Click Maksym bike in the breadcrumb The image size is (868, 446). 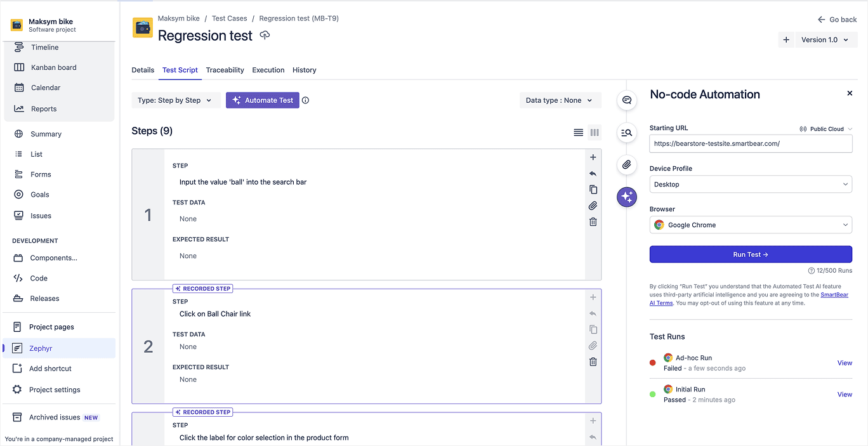coord(179,18)
